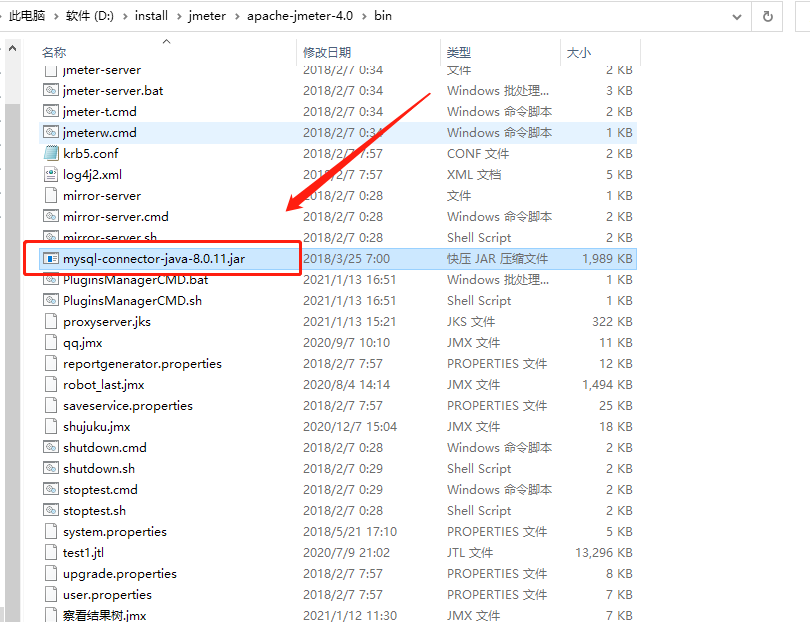Select the file named jmeter-server.bat
The width and height of the screenshot is (810, 622).
click(x=113, y=91)
